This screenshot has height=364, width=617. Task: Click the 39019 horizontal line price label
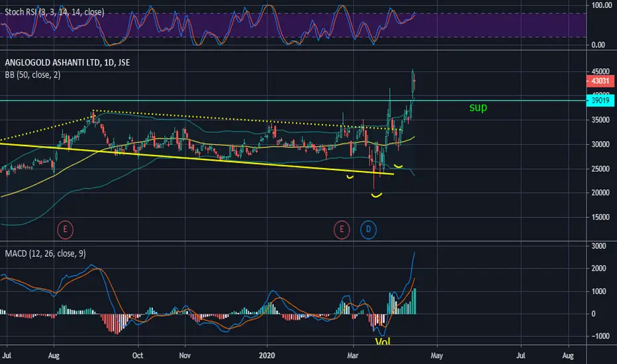[x=600, y=101]
